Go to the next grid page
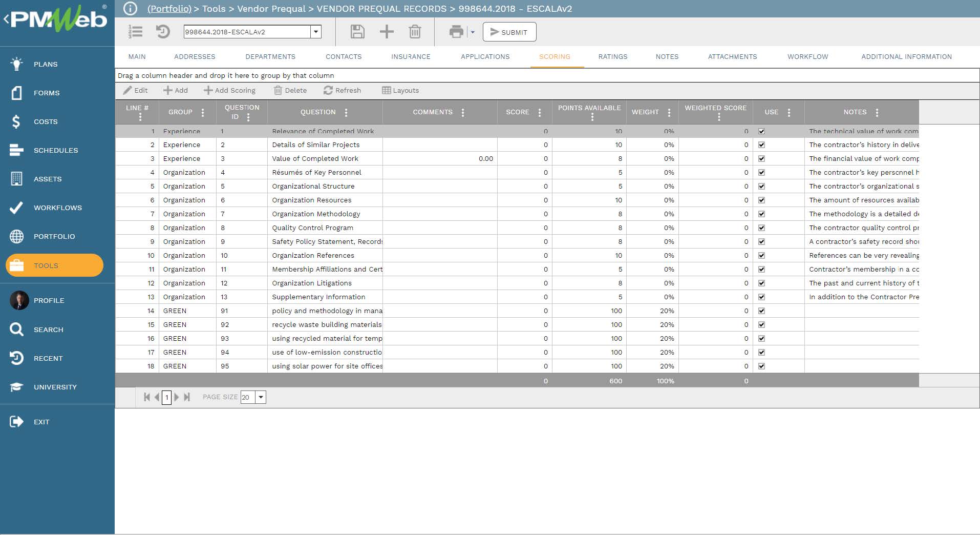980x535 pixels. 177,397
